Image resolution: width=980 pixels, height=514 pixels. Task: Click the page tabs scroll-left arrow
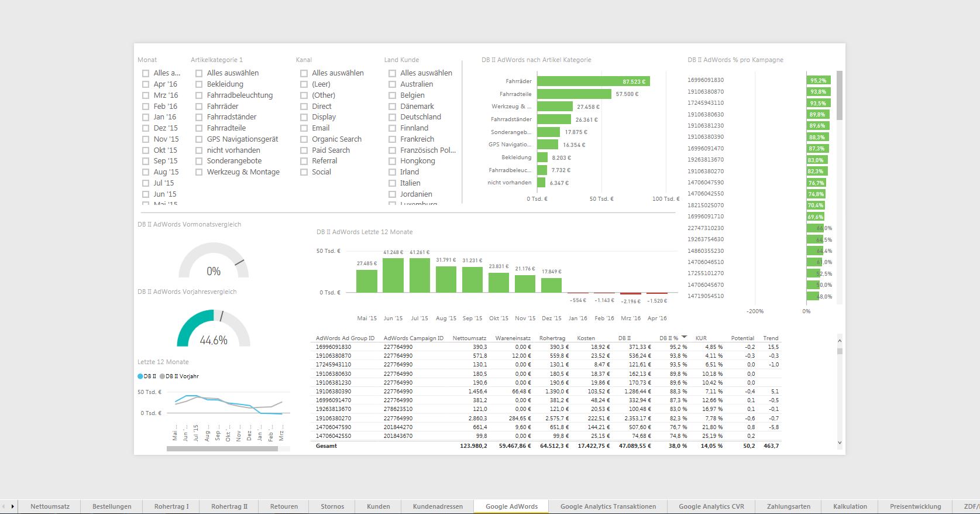pyautogui.click(x=4, y=506)
